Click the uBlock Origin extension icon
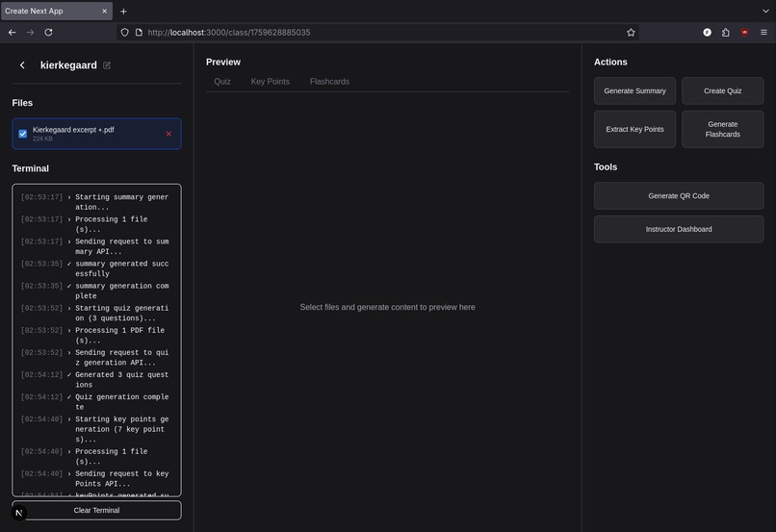Viewport: 776px width, 532px height. point(744,32)
